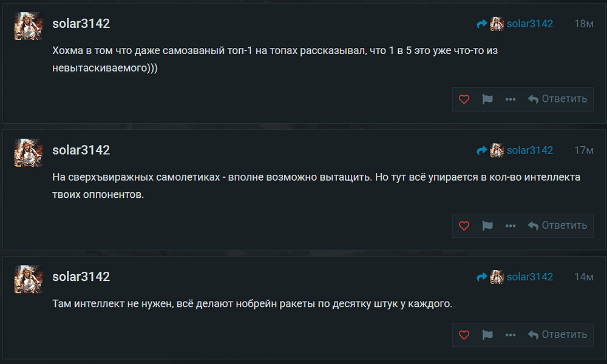Screen dimensions: 607x364
Task: Expand more actions on the third post
Action: click(510, 334)
